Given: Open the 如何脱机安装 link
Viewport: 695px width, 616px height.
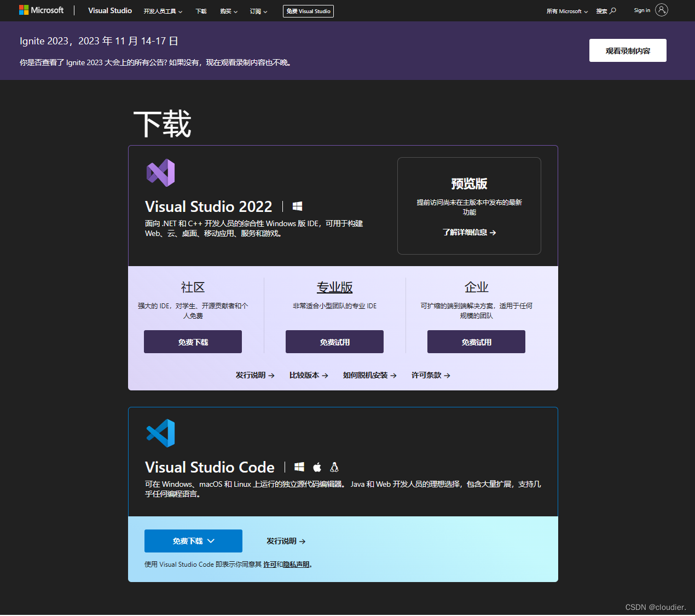Looking at the screenshot, I should (x=369, y=376).
